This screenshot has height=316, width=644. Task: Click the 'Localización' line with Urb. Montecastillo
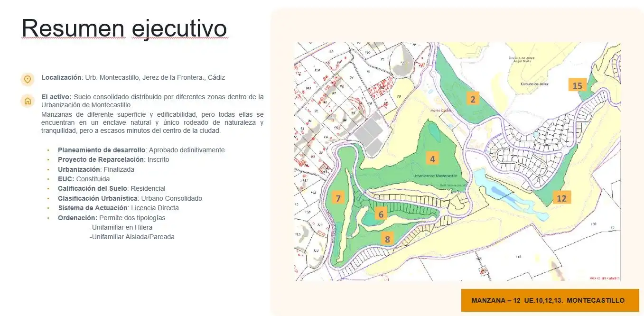click(133, 77)
